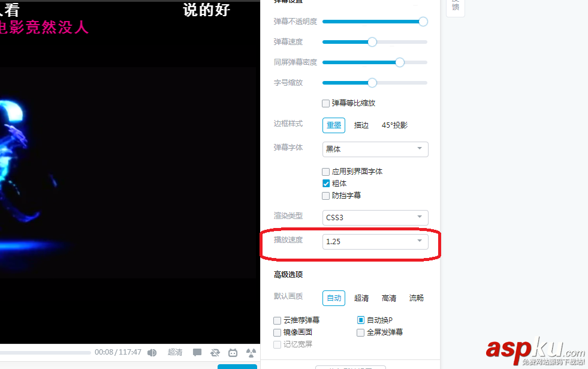Toggle danmaku with the speech bubble icon
Image resolution: width=588 pixels, height=369 pixels.
pyautogui.click(x=197, y=353)
